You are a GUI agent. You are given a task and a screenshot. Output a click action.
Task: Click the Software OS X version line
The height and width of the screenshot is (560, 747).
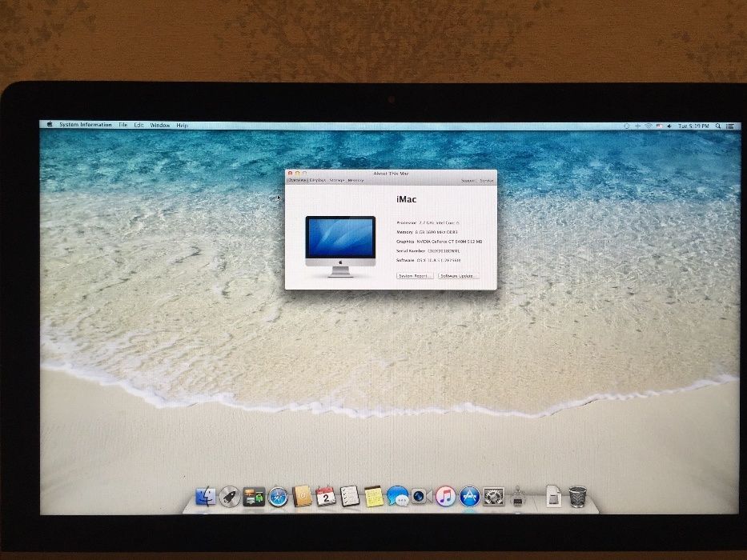(x=428, y=260)
